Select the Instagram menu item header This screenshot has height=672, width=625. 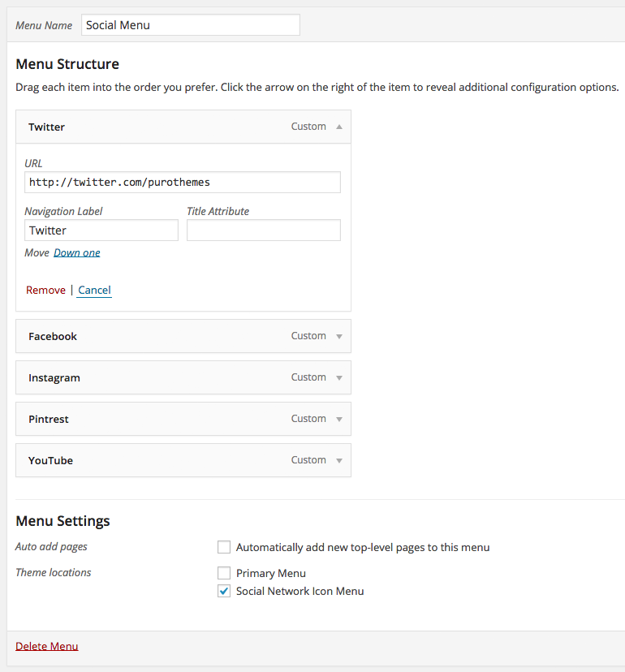(122, 377)
